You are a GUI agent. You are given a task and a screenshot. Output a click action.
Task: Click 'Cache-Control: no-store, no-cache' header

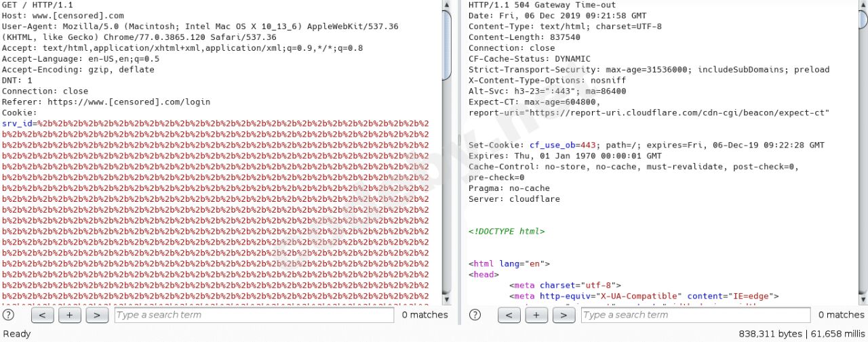coord(634,167)
